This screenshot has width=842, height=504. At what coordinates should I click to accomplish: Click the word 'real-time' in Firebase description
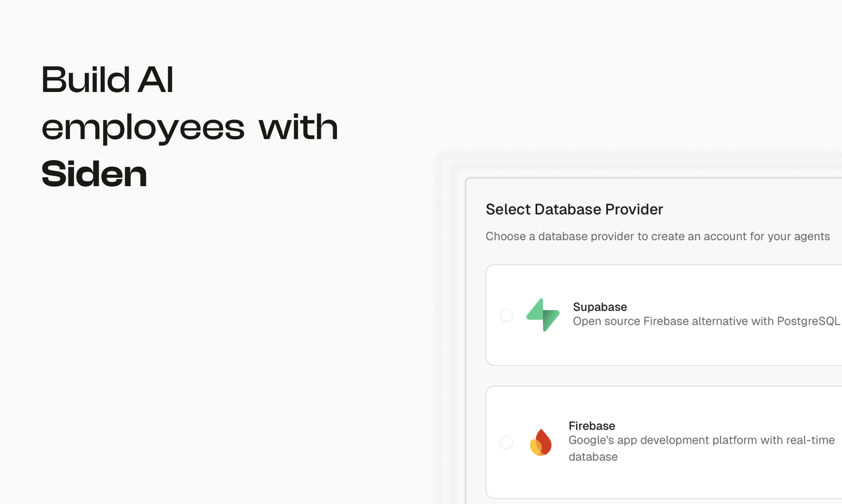810,440
